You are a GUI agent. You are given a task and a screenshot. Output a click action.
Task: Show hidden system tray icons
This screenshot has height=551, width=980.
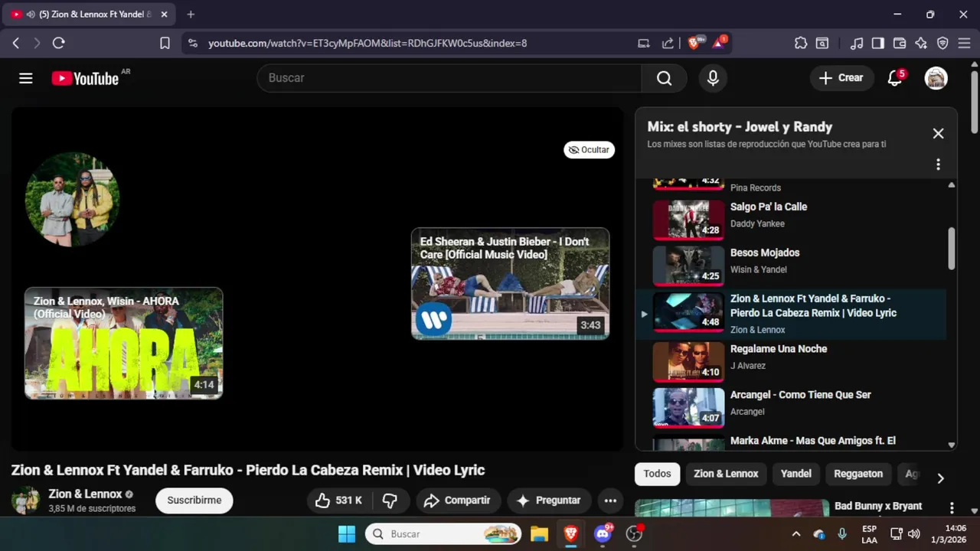click(795, 534)
